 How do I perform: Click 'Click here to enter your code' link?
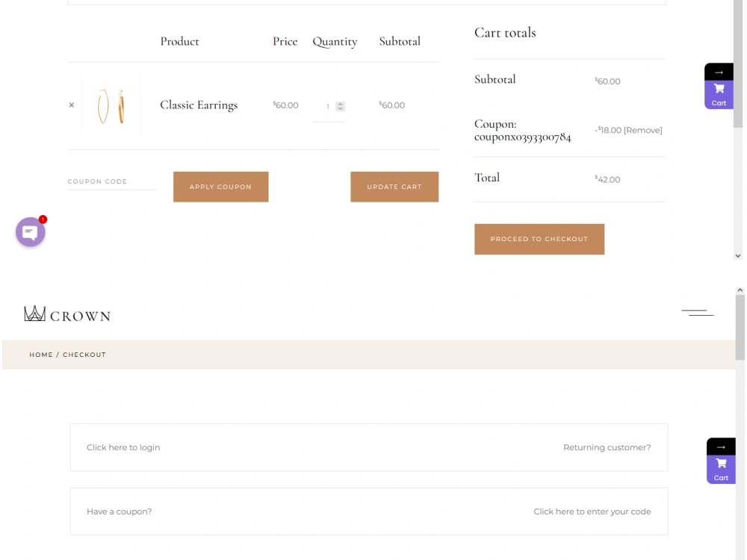pyautogui.click(x=592, y=511)
